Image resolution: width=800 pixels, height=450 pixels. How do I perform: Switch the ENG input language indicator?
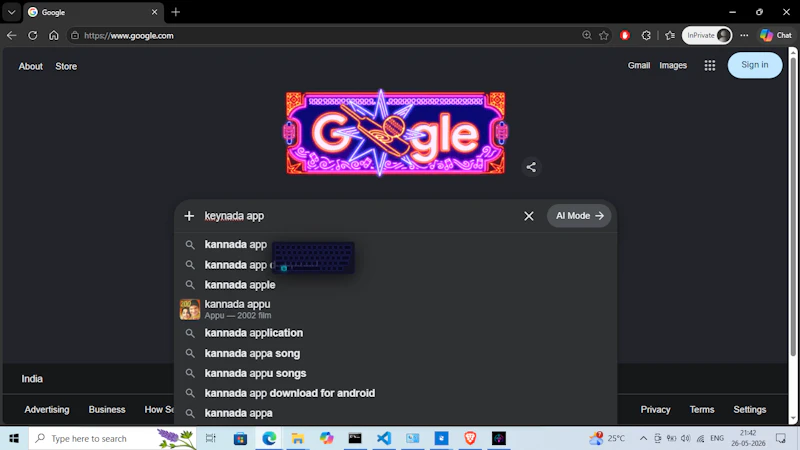[717, 438]
